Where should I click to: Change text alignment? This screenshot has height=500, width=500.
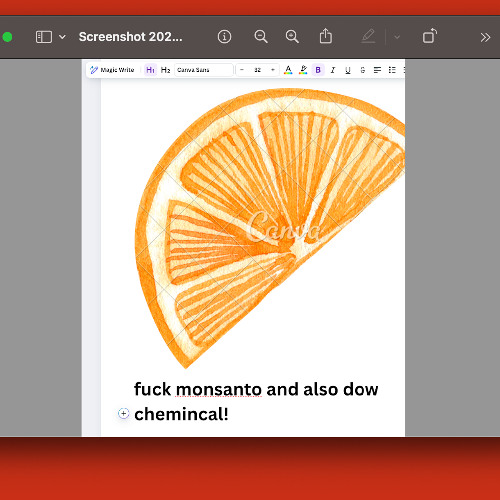point(377,70)
